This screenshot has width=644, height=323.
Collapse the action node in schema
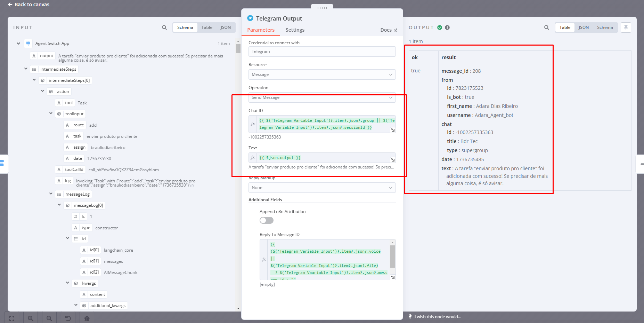42,91
